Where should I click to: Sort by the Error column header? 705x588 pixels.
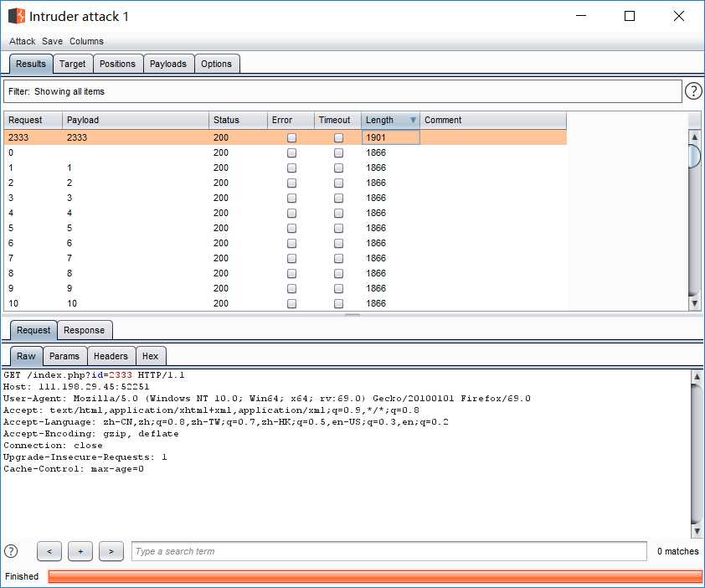[291, 120]
